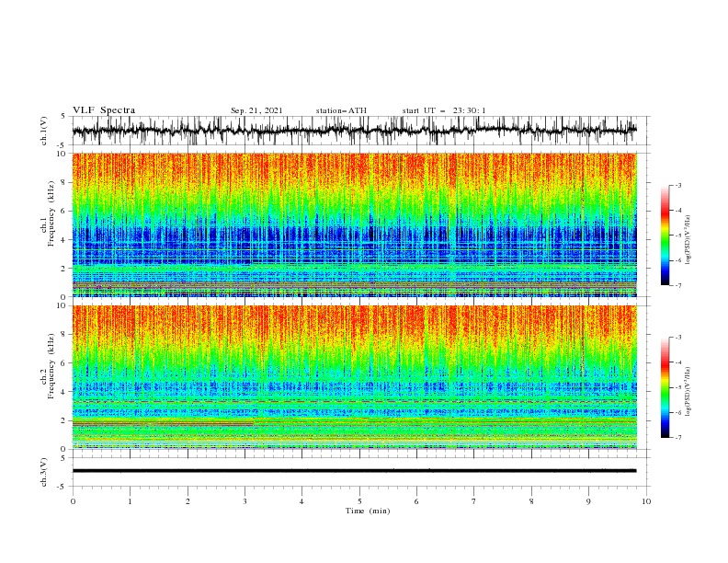Click the ch.2 color bar "log(PSD)(V²/Hz)" label
The image size is (728, 563).
pos(688,391)
